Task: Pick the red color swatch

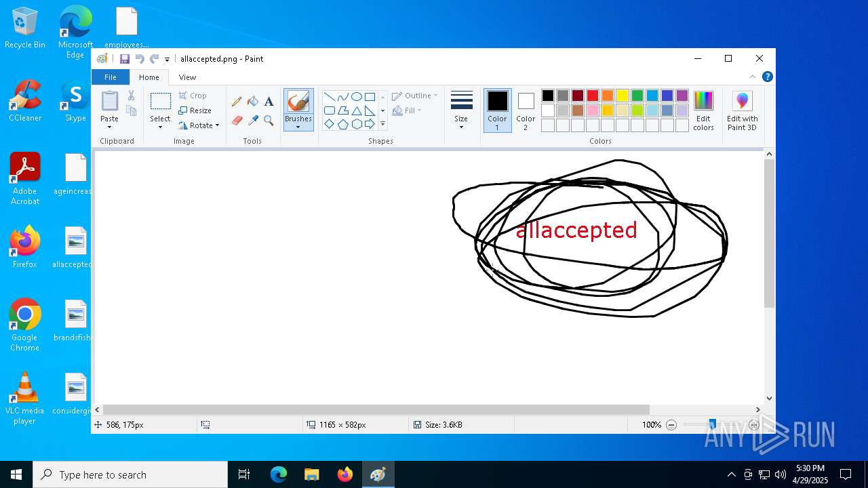Action: point(593,96)
